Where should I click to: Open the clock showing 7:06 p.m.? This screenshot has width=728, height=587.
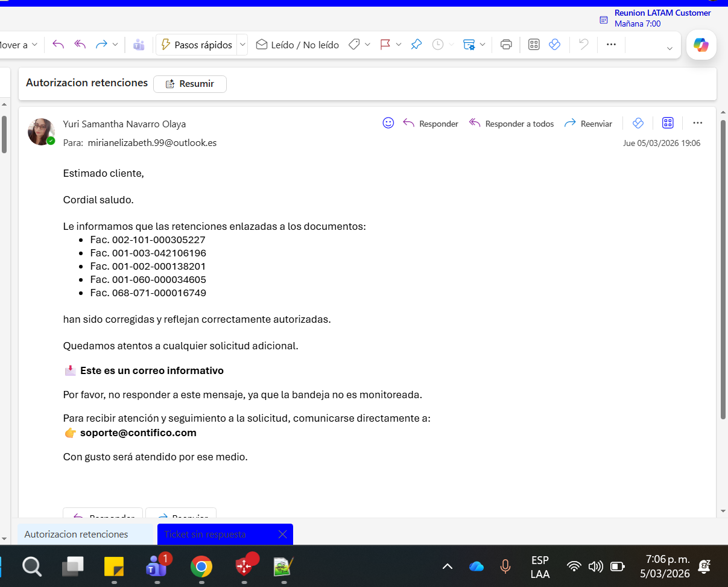click(x=666, y=566)
